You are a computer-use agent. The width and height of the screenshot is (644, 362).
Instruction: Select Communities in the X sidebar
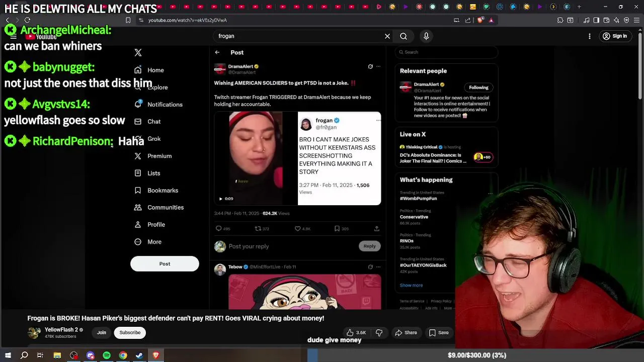coord(159,207)
